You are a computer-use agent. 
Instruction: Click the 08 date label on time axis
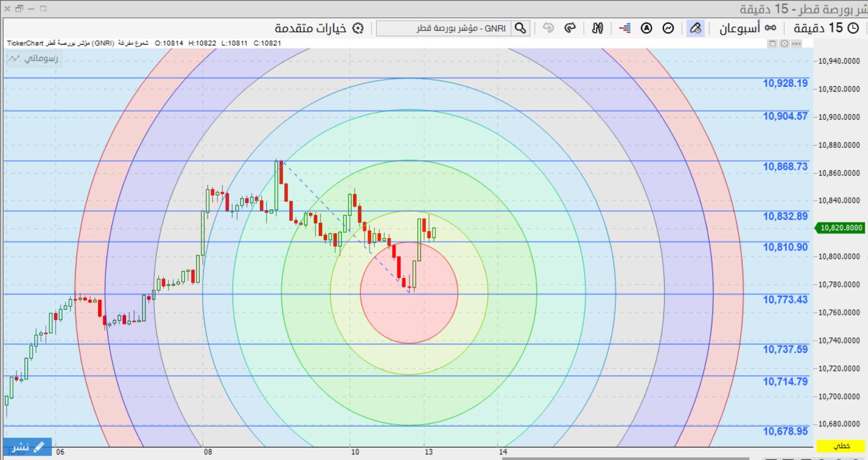coord(208,452)
